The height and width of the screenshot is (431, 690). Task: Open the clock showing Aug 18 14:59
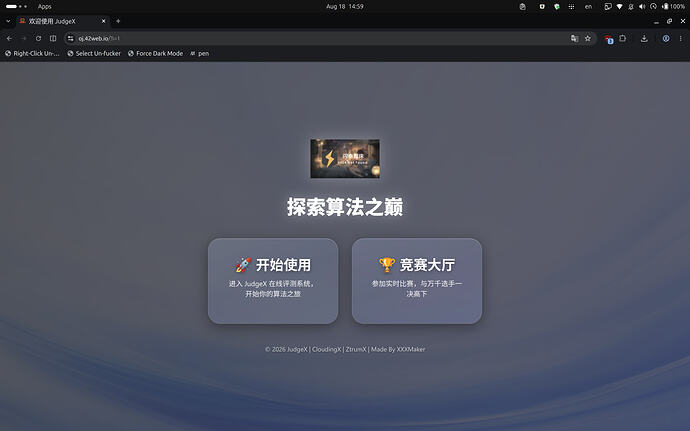click(x=345, y=7)
